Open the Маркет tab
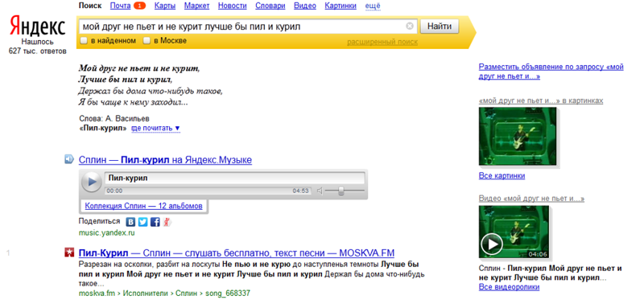The image size is (644, 304). click(196, 6)
